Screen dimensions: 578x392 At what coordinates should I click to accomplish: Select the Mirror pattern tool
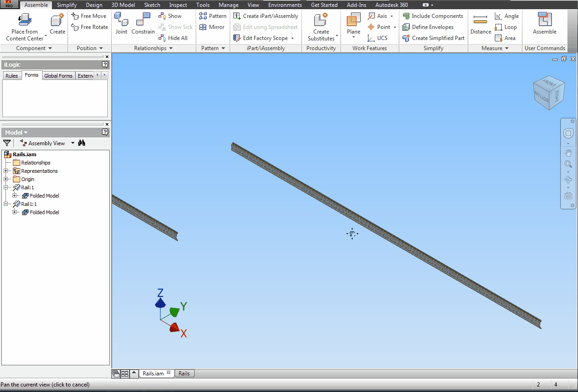(212, 27)
